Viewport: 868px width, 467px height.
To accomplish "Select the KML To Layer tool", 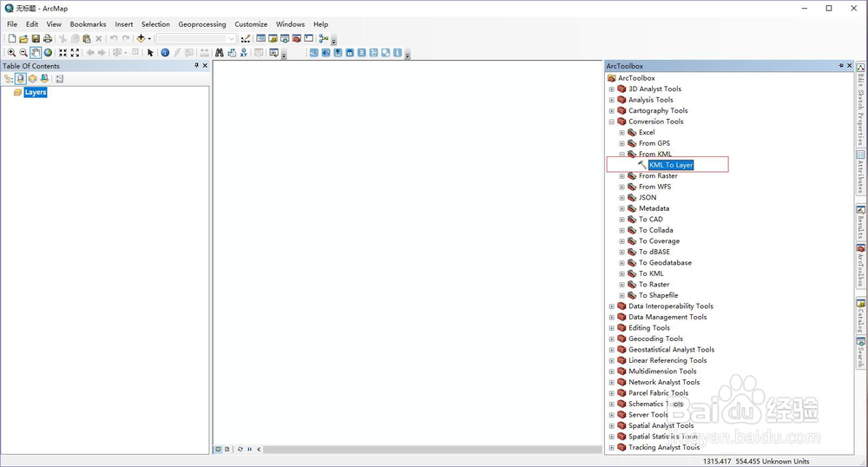I will (671, 165).
